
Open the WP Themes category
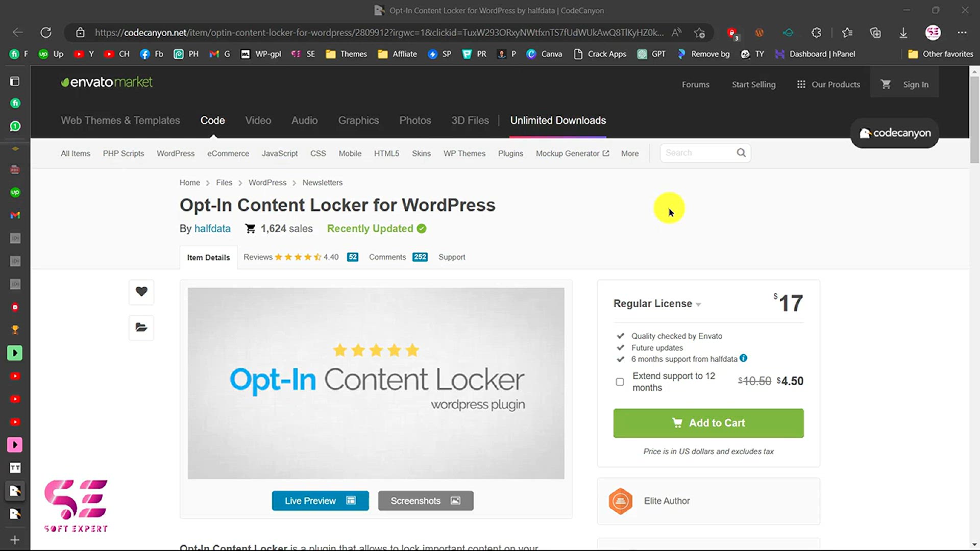pyautogui.click(x=464, y=153)
